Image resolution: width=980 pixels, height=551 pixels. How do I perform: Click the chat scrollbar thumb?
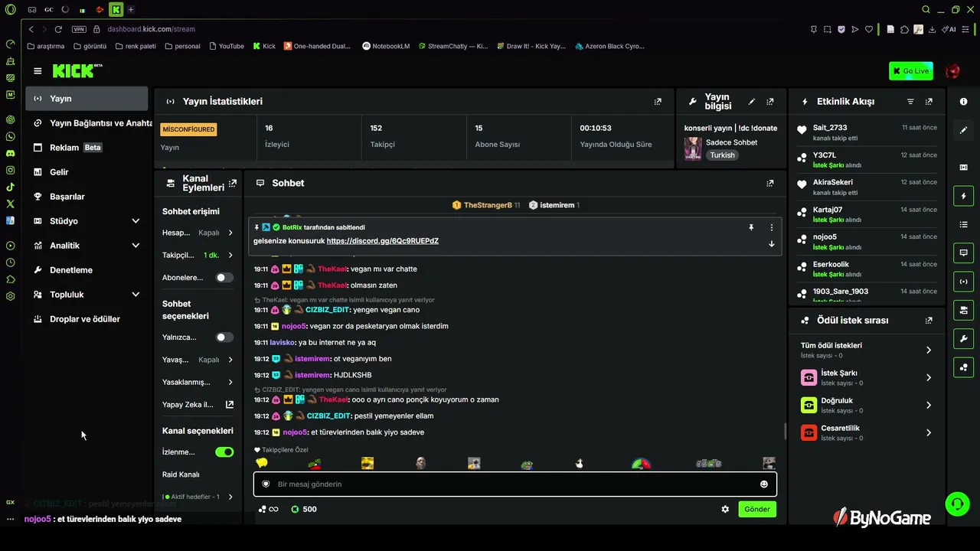(785, 431)
